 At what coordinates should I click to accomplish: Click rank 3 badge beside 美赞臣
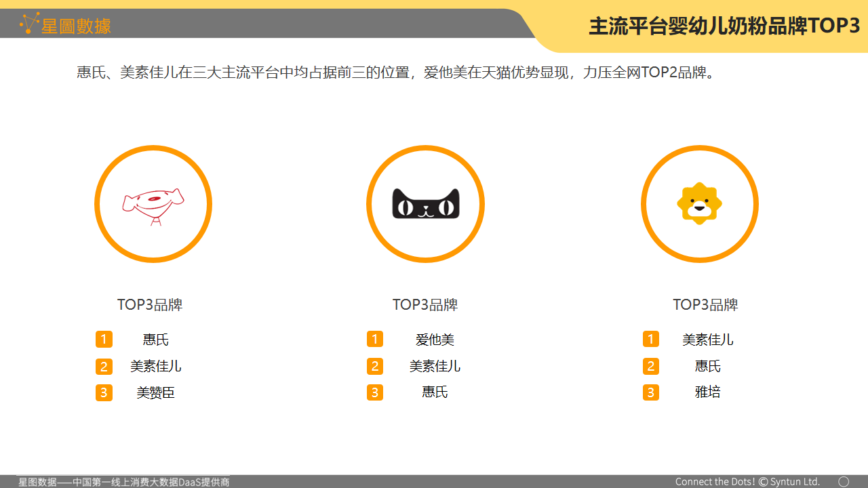104,392
